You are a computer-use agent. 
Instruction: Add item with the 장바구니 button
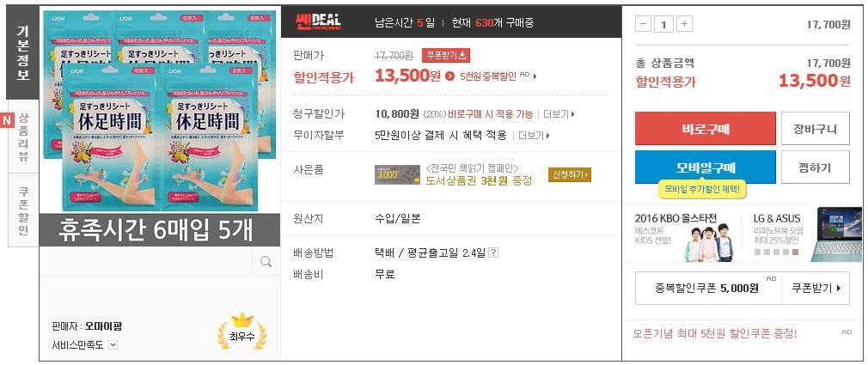click(815, 129)
